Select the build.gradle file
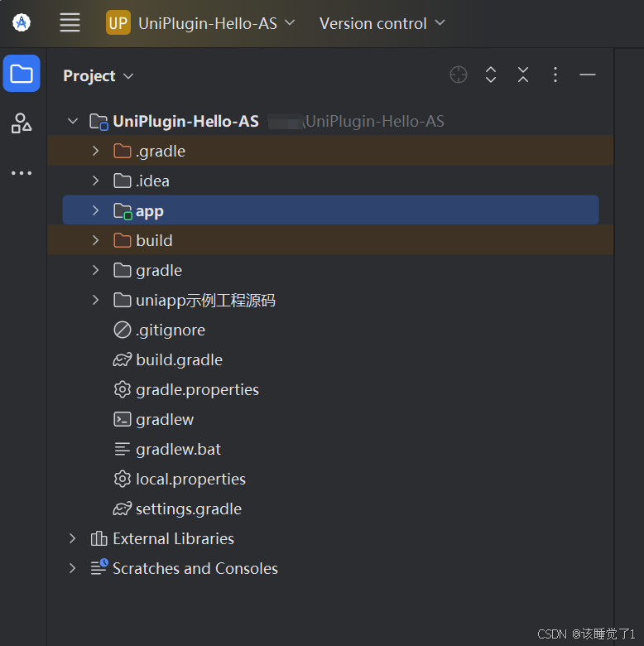The image size is (644, 646). point(179,360)
